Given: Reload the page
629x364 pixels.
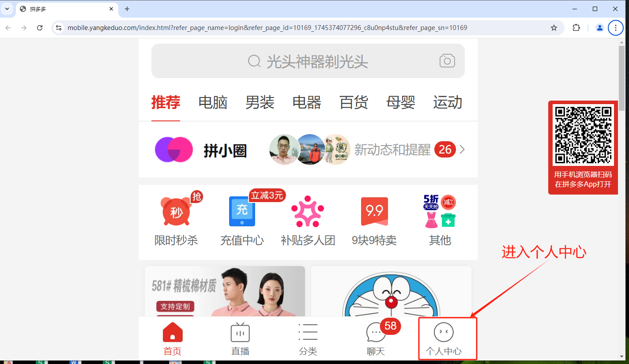Looking at the screenshot, I should pos(40,28).
